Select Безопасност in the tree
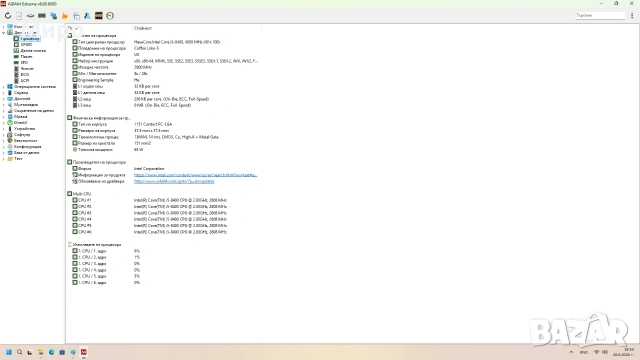This screenshot has width=640, height=360. 26,141
